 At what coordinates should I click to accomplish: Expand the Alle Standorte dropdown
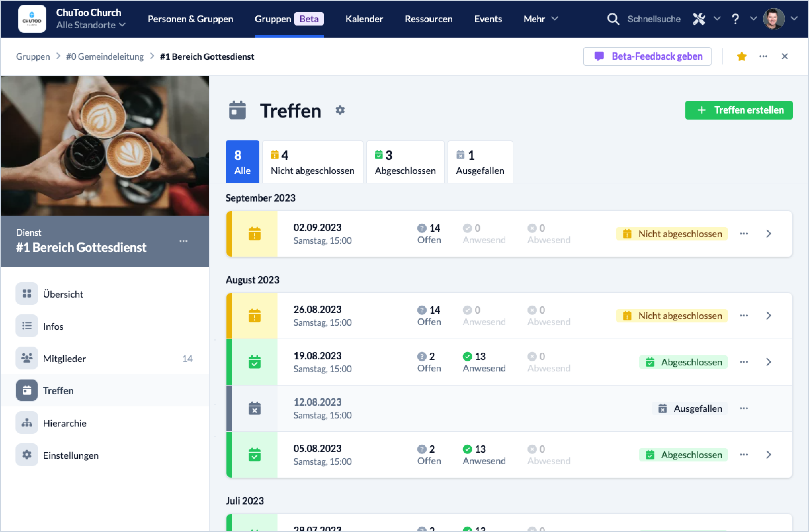pos(91,25)
